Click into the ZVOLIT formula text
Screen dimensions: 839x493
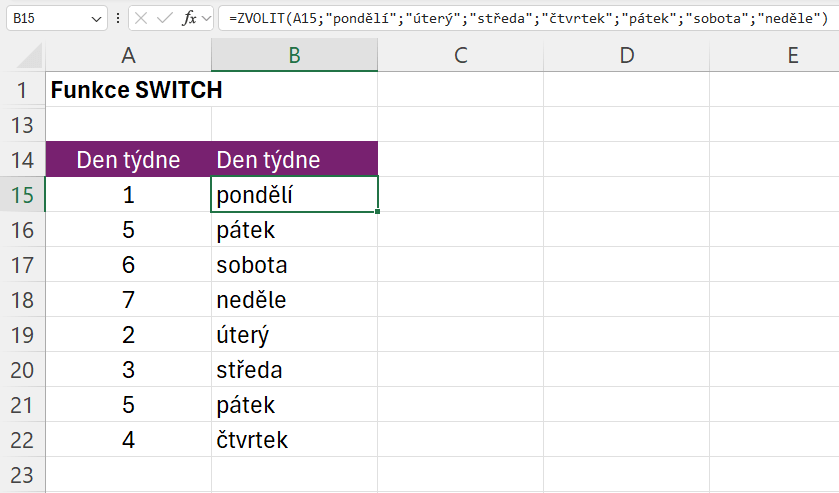pyautogui.click(x=520, y=18)
